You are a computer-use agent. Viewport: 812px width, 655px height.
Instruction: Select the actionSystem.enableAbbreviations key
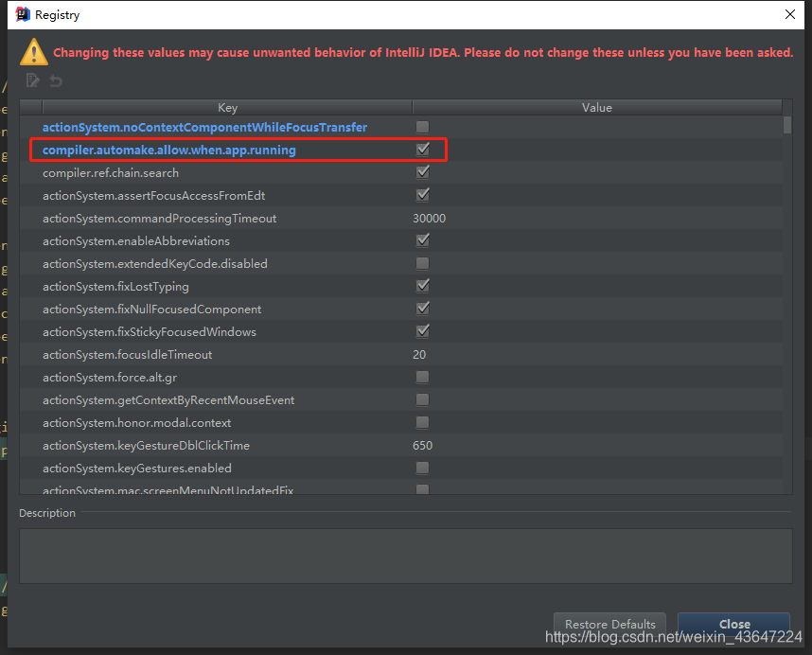pyautogui.click(x=136, y=241)
